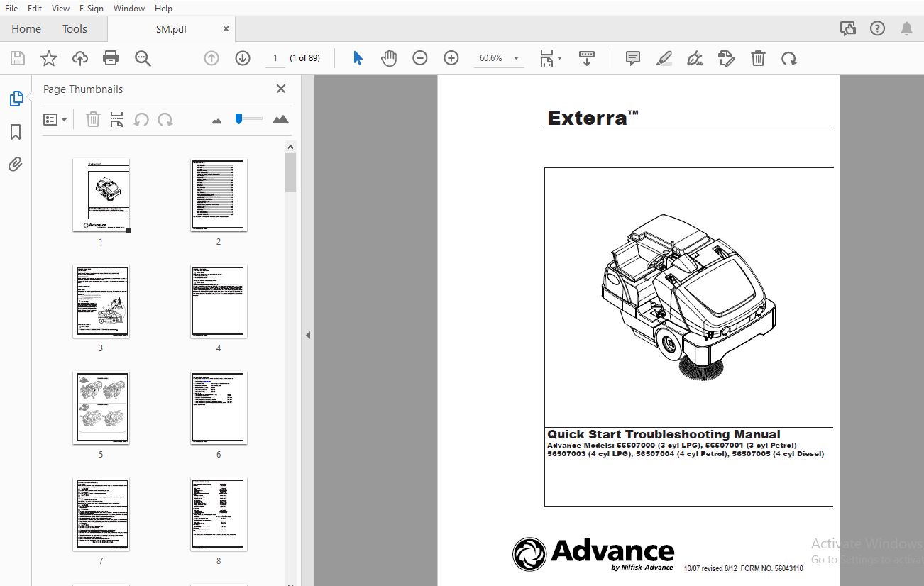Open the Edit menu
The width and height of the screenshot is (924, 586).
click(35, 9)
